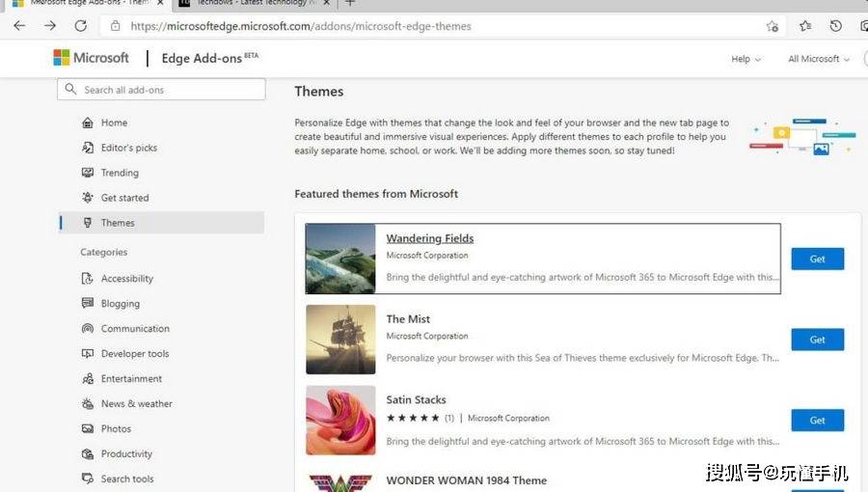
Task: Click the Satin Stacks thumbnail
Action: [340, 420]
